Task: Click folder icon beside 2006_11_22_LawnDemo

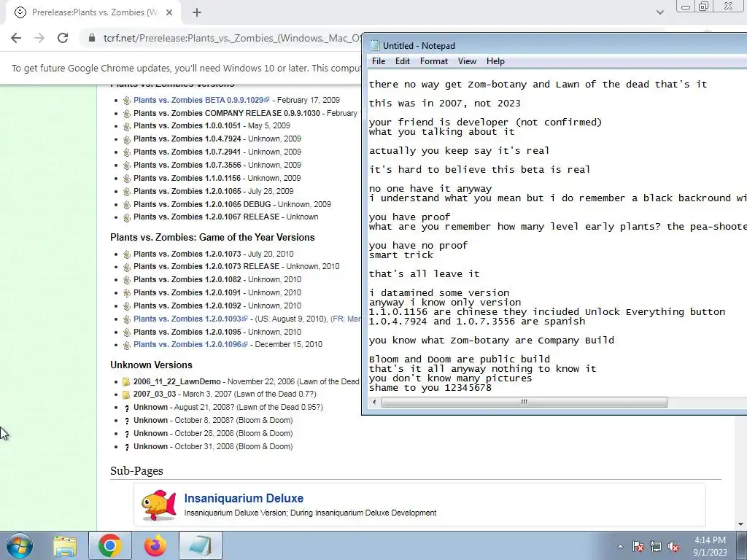Action: pyautogui.click(x=126, y=382)
